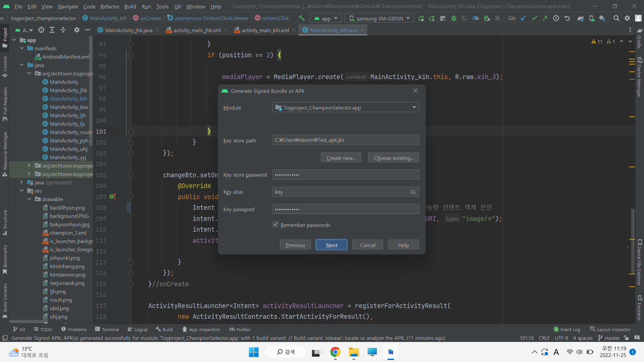This screenshot has height=362, width=644.
Task: Open the Profiler gauge toolbar icon
Action: pos(476,18)
